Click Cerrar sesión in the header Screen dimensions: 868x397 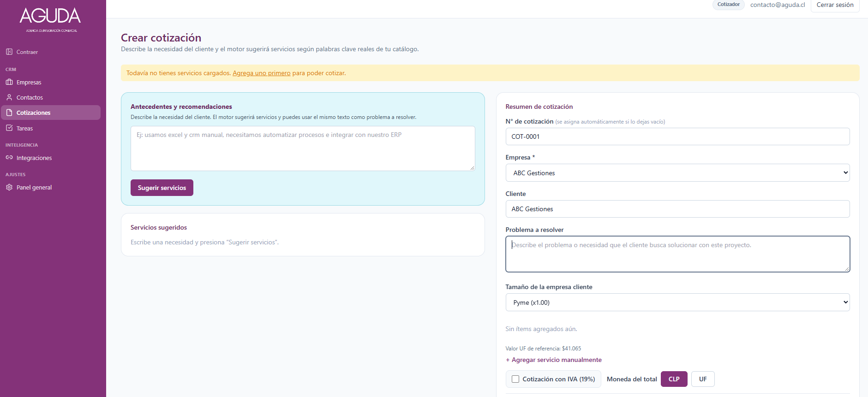pyautogui.click(x=835, y=5)
